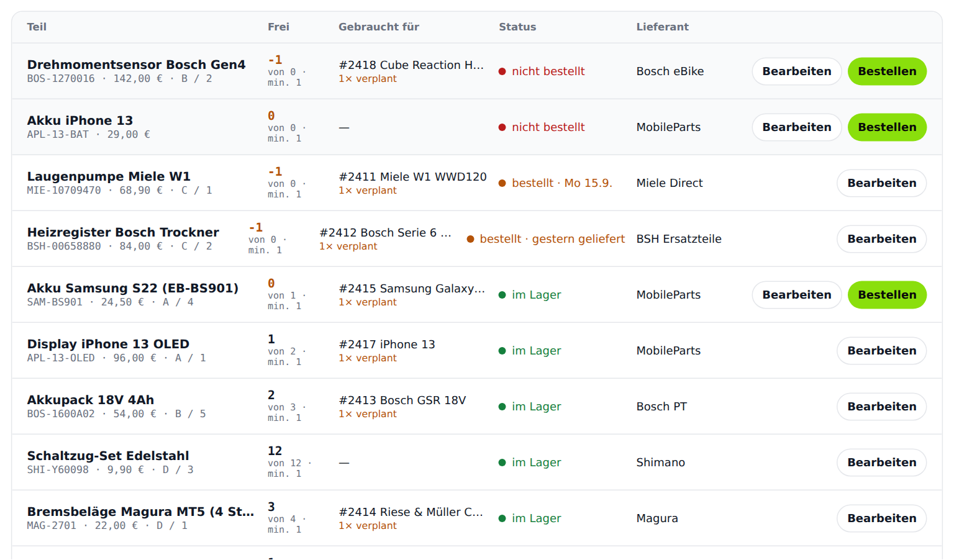Click the Laugenpumpe Miele W1 part name
Screen dimensions: 954x560
109,176
